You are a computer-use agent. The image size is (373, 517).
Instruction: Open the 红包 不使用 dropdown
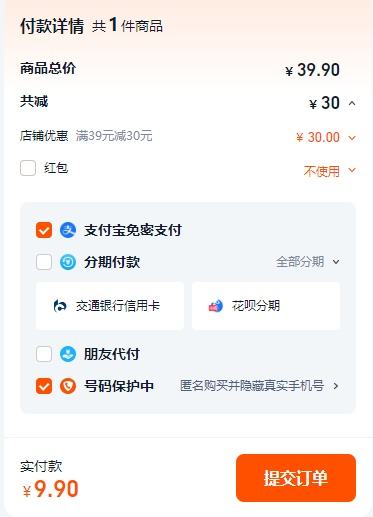point(352,170)
